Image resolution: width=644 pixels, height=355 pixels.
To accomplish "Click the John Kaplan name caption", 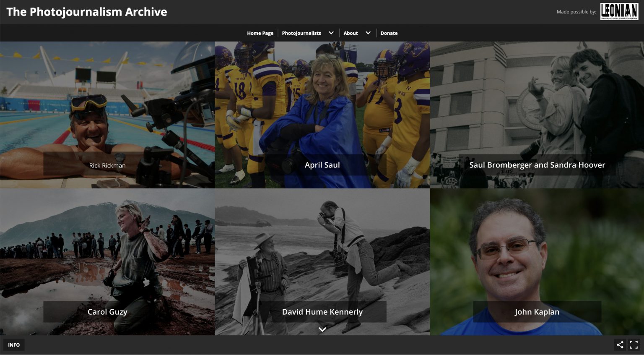I will pos(537,312).
